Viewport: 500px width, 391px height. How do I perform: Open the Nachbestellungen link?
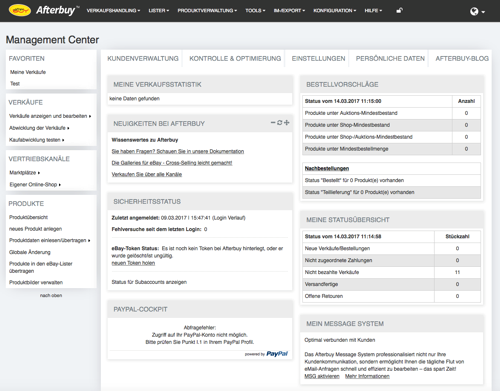[x=327, y=169]
